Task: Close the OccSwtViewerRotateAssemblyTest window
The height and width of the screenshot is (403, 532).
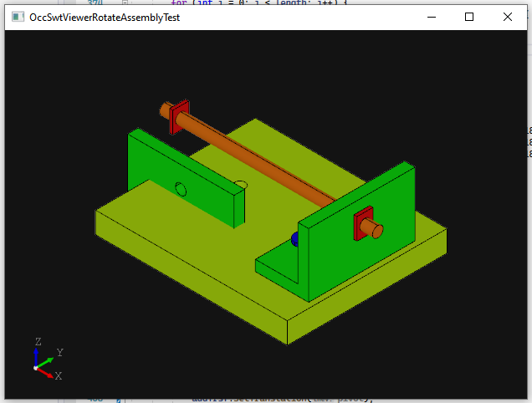Action: click(x=507, y=17)
